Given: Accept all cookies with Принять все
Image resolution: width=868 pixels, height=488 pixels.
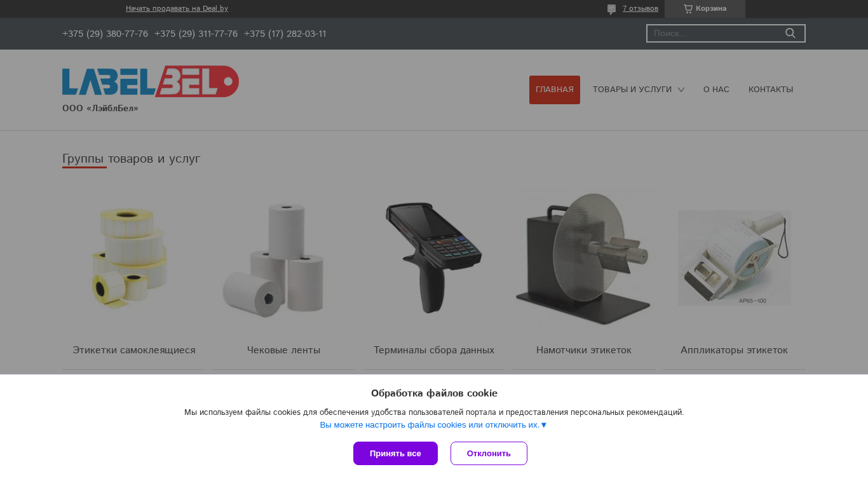Looking at the screenshot, I should tap(395, 453).
